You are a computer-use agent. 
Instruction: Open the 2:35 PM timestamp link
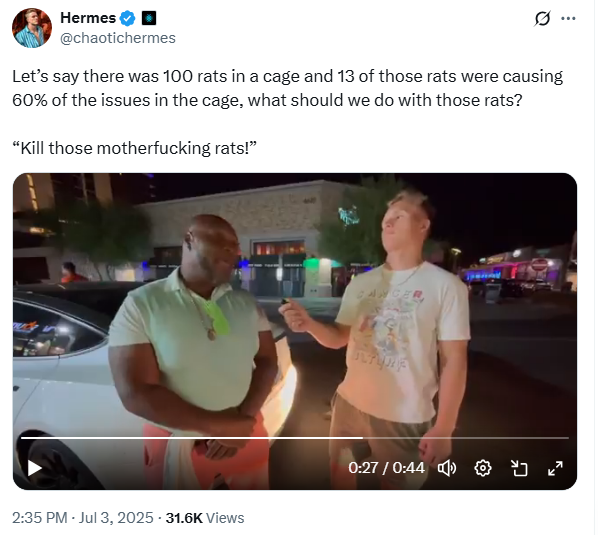40,518
